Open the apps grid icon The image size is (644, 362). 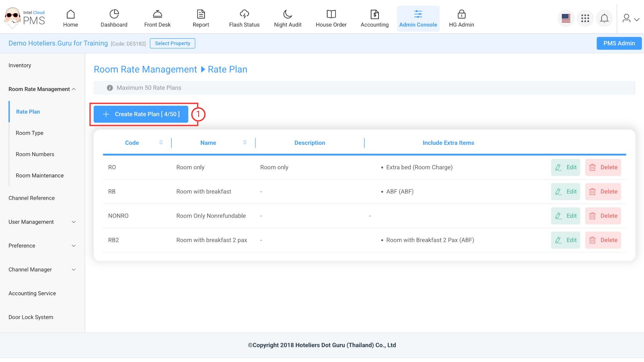click(x=585, y=18)
